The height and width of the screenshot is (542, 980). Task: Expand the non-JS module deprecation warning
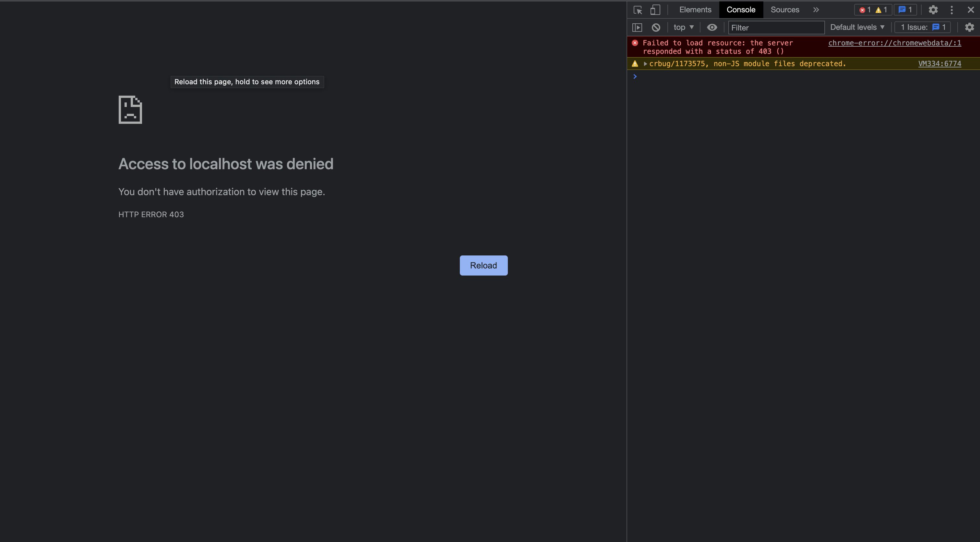pos(645,64)
